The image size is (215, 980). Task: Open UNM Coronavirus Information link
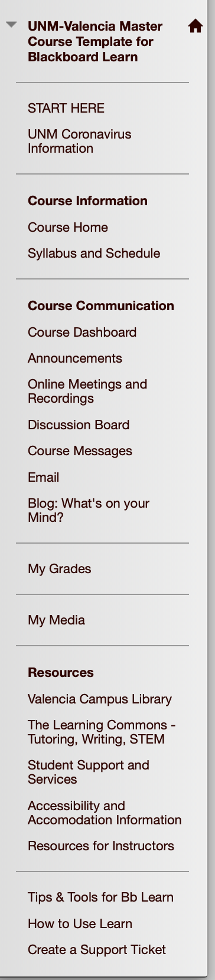tap(79, 141)
